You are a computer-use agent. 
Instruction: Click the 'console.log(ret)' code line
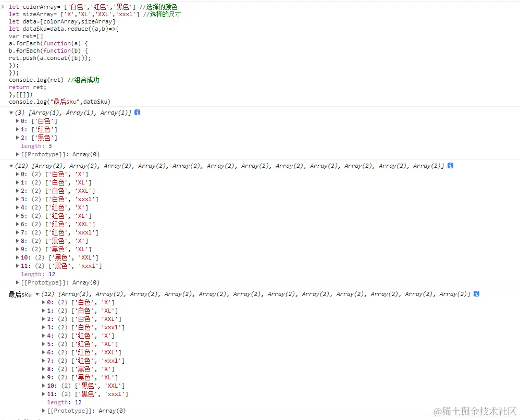coord(54,80)
